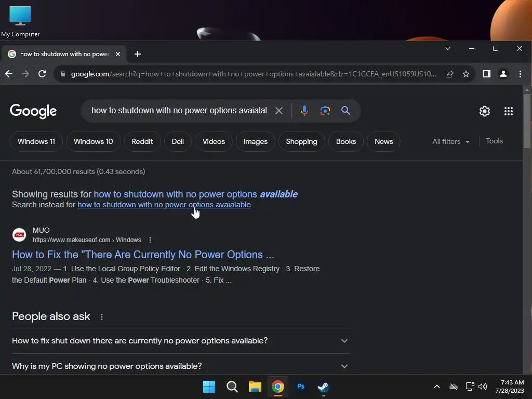Select the Dell filter chip
Viewport: 532px width, 399px height.
pyautogui.click(x=178, y=141)
